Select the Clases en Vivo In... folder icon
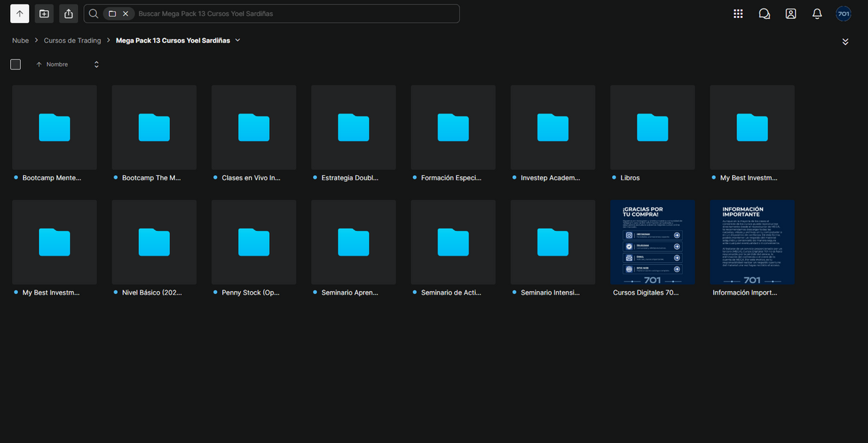This screenshot has height=443, width=868. 254,127
